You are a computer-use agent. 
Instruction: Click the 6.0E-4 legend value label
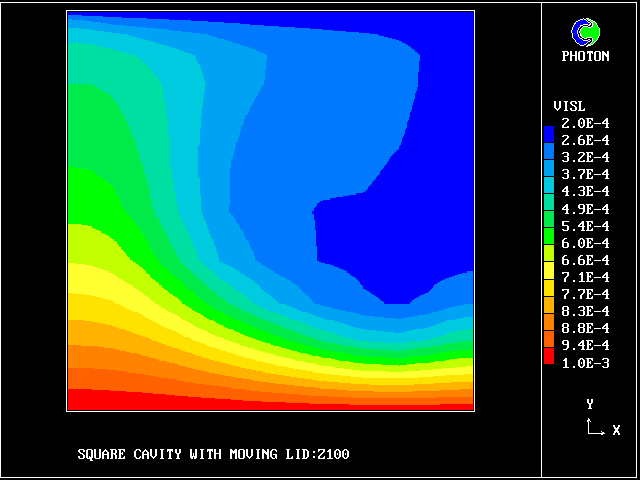coord(585,243)
